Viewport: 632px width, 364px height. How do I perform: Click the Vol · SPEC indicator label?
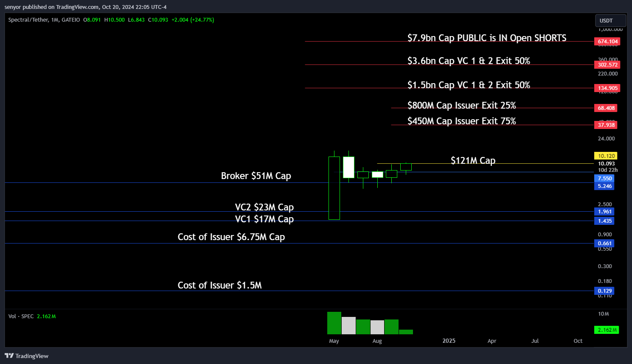21,316
